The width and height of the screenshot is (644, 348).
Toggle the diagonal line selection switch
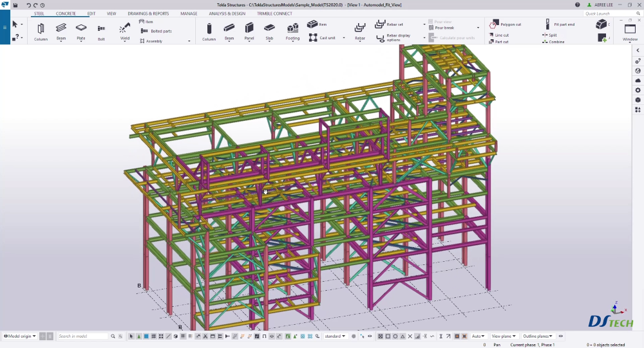point(168,336)
